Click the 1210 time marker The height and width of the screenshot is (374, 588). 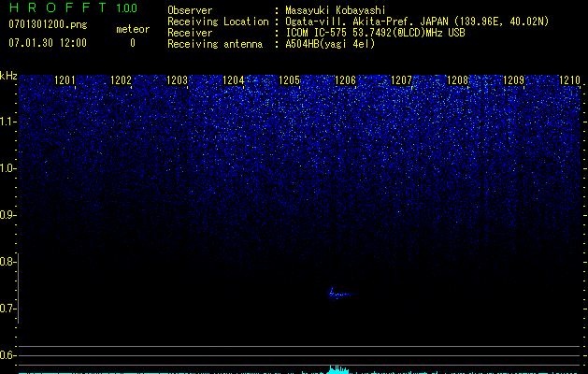(x=569, y=80)
